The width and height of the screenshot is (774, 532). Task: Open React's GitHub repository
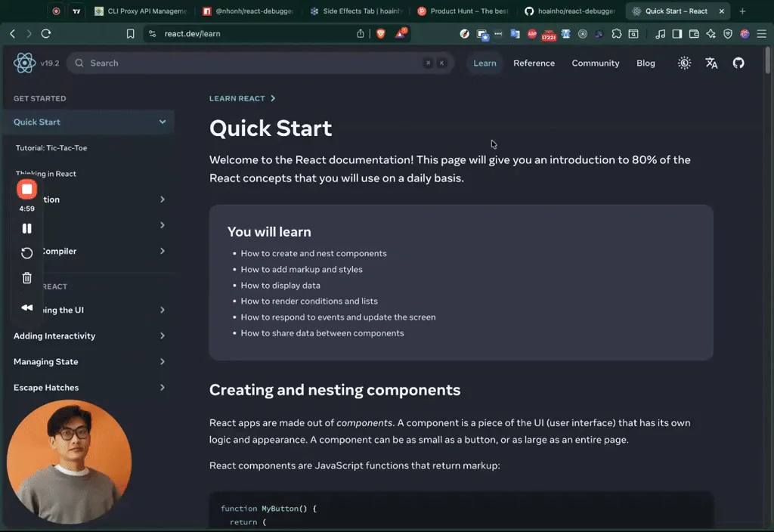pos(738,63)
